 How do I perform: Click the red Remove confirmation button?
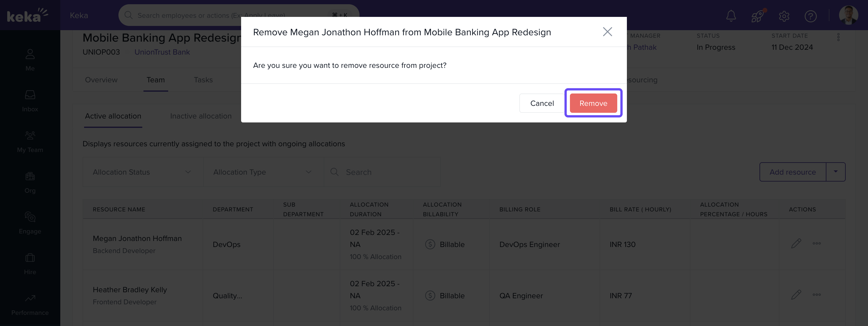(593, 103)
